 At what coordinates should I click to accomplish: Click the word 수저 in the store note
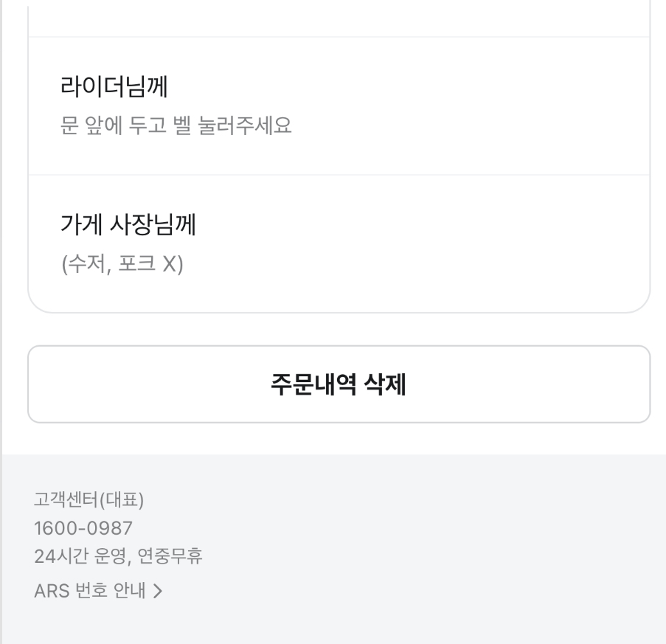[x=83, y=264]
